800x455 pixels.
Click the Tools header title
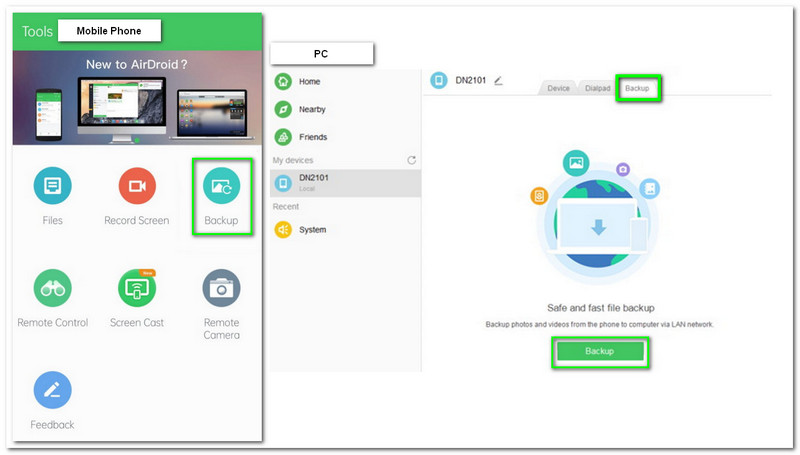[37, 31]
